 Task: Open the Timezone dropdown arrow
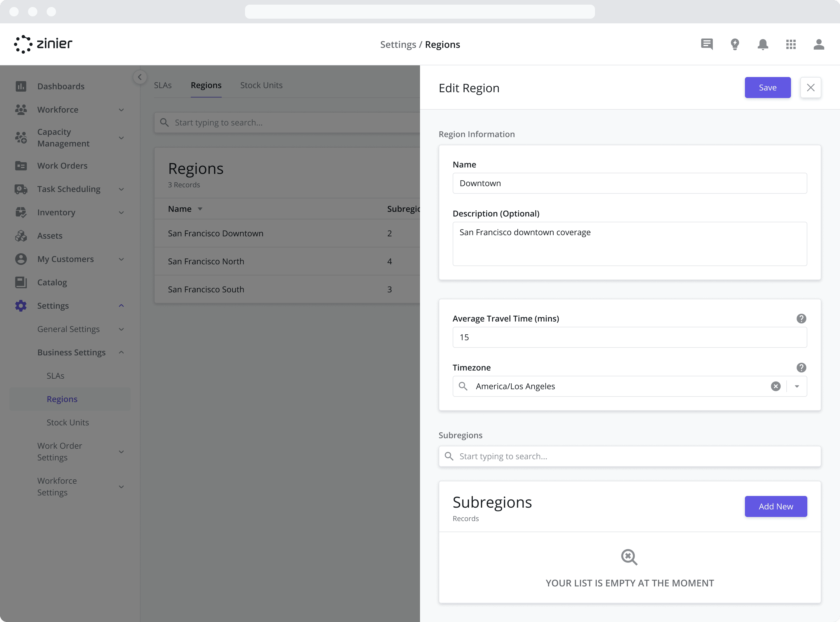point(797,386)
